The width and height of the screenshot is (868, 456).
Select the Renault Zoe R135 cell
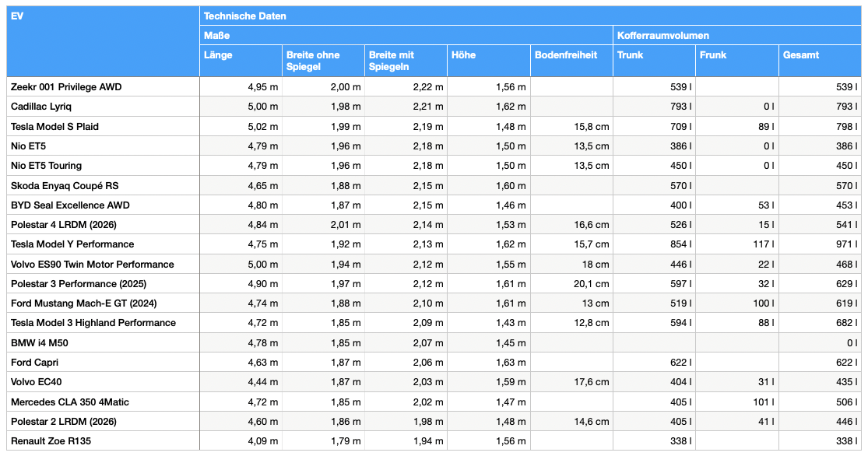click(x=103, y=441)
